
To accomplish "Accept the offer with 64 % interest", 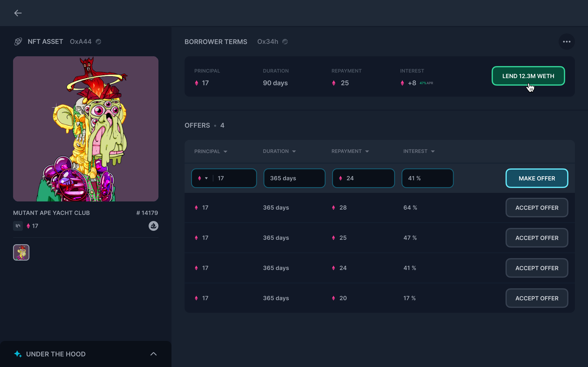I will click(x=537, y=208).
